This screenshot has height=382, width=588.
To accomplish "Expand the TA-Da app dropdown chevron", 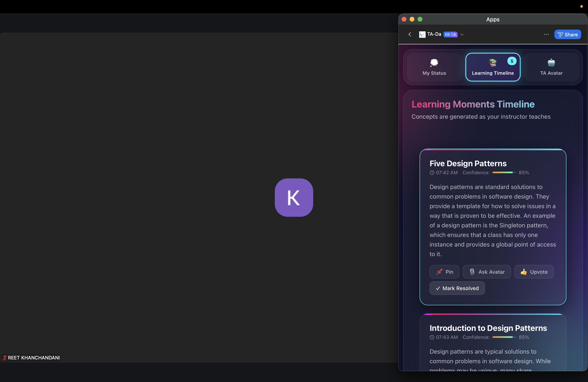I will point(462,35).
